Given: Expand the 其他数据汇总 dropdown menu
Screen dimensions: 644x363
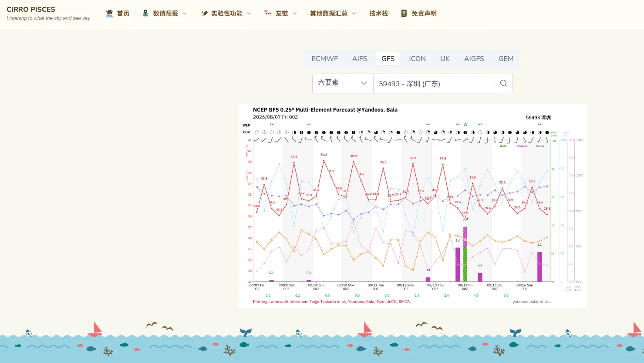Looking at the screenshot, I should click(333, 14).
